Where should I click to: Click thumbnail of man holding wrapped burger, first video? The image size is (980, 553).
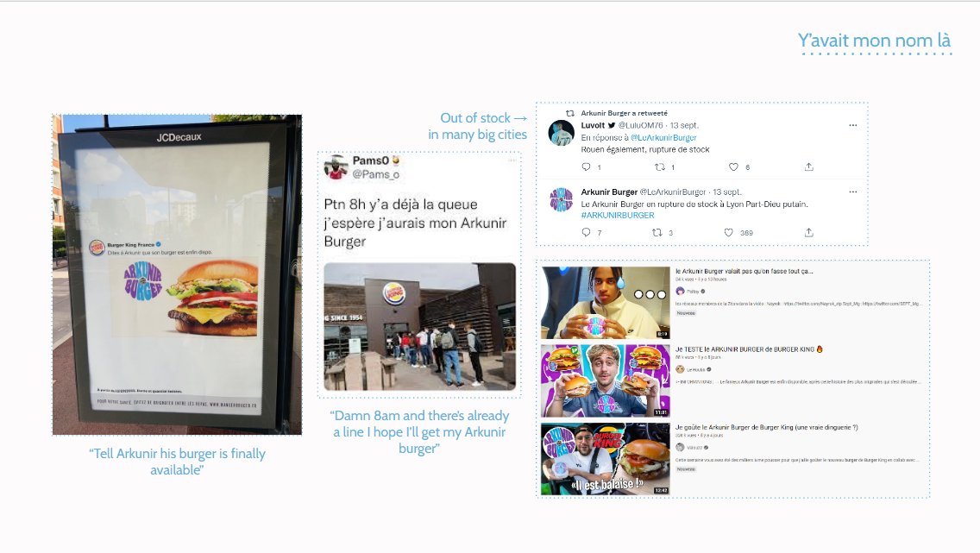[605, 303]
